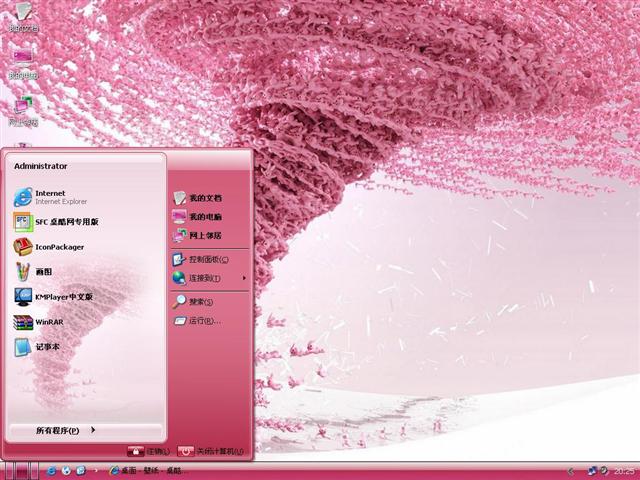Open Internet Explorer from the Start menu
The image size is (640, 480).
[50, 196]
